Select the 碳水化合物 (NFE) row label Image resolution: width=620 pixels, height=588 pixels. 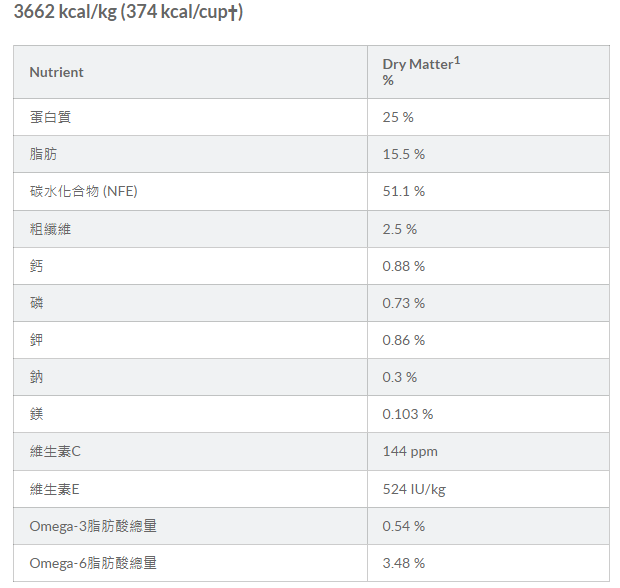pyautogui.click(x=83, y=191)
